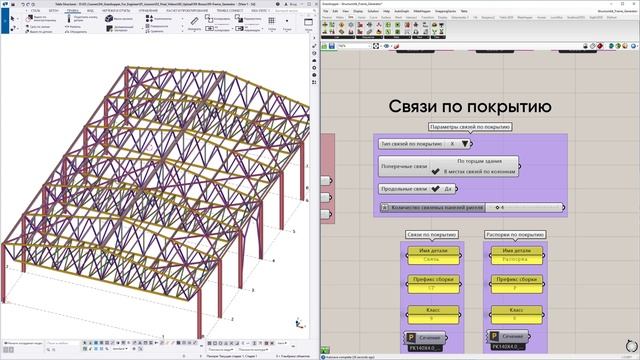Open the Grasshopper File menu

coord(325,11)
